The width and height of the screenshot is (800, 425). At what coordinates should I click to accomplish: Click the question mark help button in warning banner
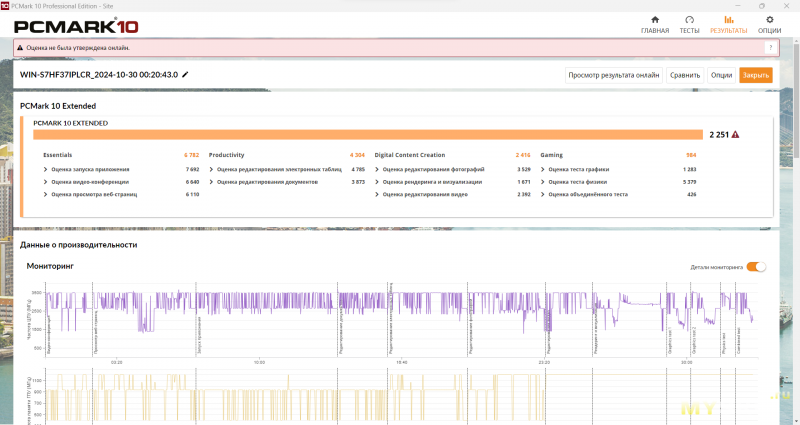[x=770, y=47]
